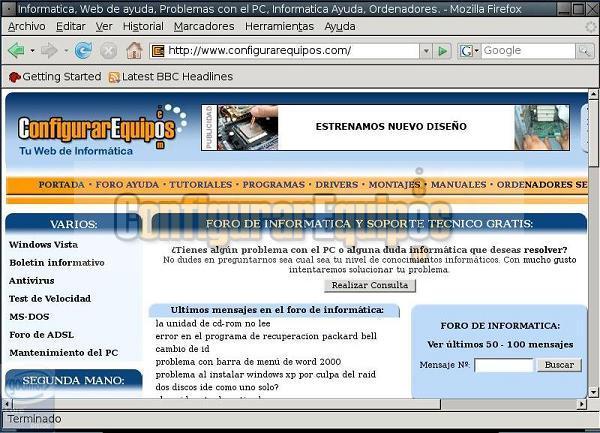Screen dimensions: 600x433
Task: Click the vertical scrollbar down arrow
Action: (x=593, y=392)
